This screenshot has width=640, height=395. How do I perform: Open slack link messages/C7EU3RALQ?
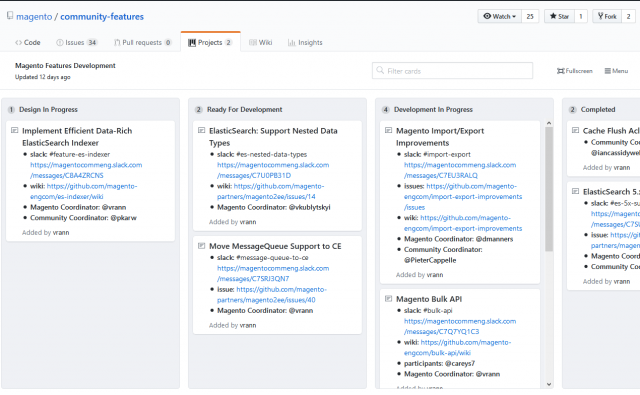(x=460, y=170)
